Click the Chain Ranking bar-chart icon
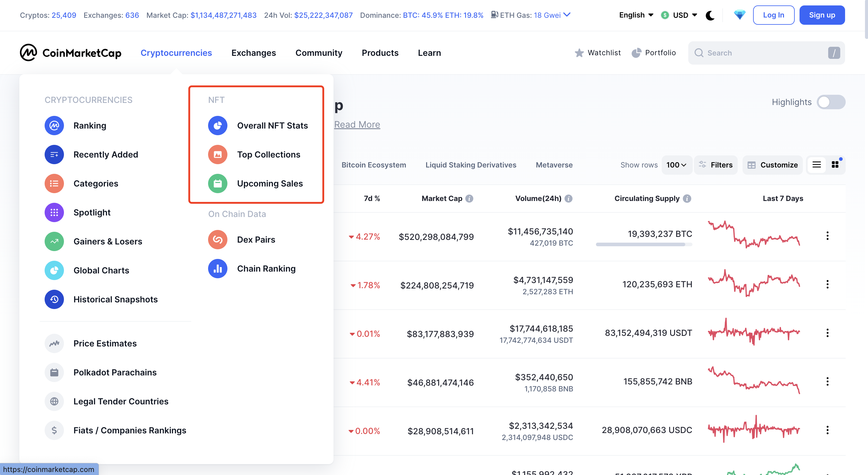This screenshot has height=475, width=868. tap(217, 269)
